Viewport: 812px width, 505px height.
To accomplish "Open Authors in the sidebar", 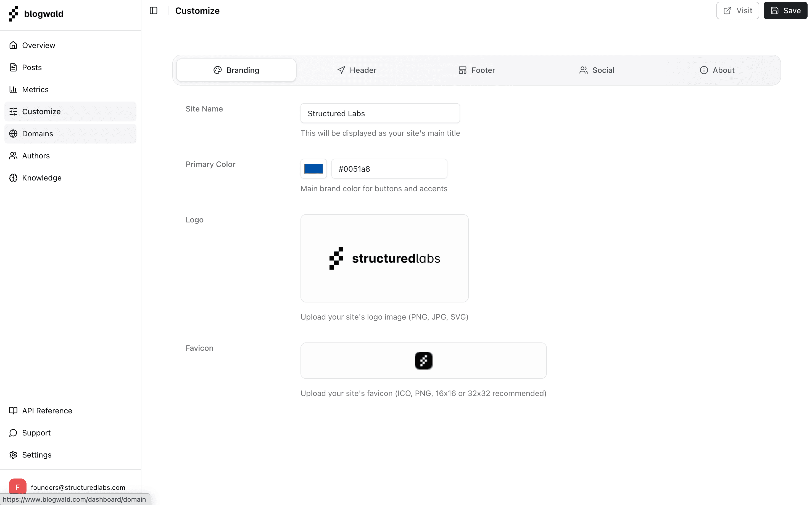I will tap(70, 155).
